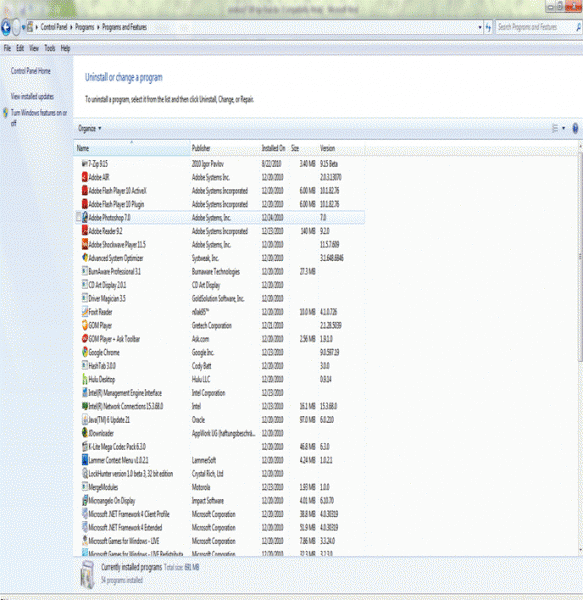
Task: Click the help question mark icon
Action: click(x=575, y=128)
